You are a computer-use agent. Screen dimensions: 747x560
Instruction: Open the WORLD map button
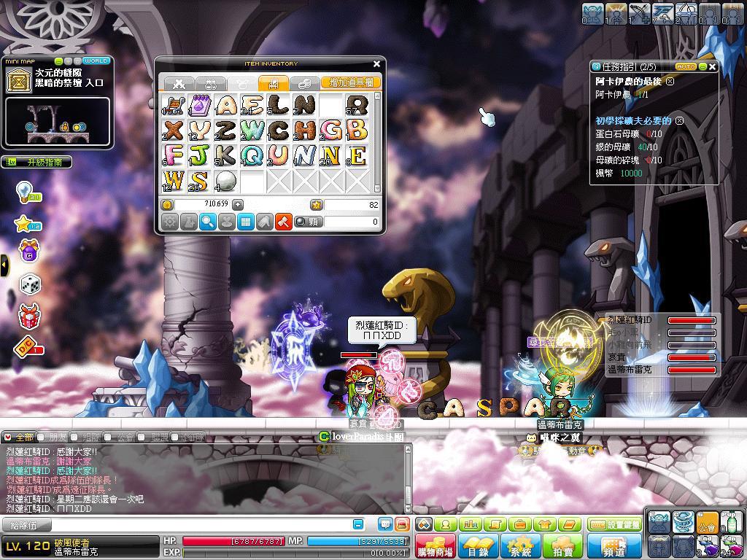[x=97, y=61]
